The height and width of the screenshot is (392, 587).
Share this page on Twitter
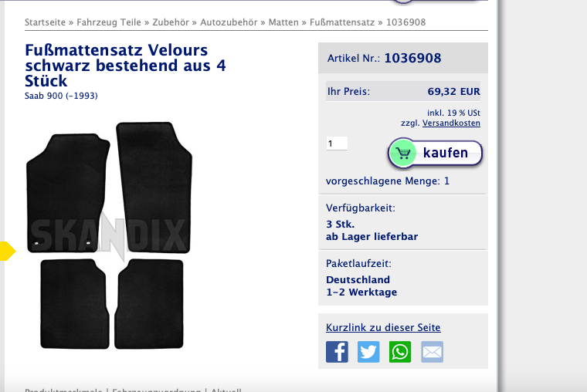coord(368,352)
